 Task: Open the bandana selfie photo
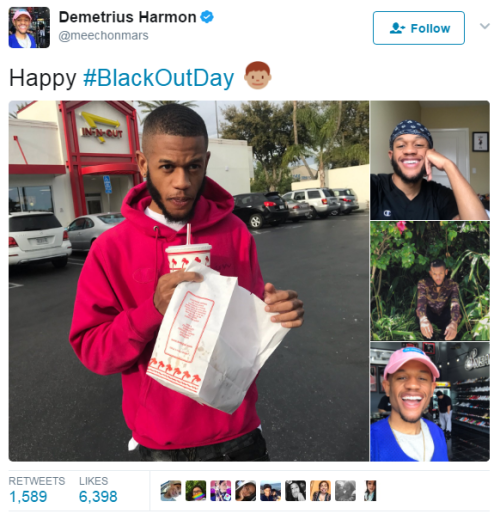click(x=430, y=160)
